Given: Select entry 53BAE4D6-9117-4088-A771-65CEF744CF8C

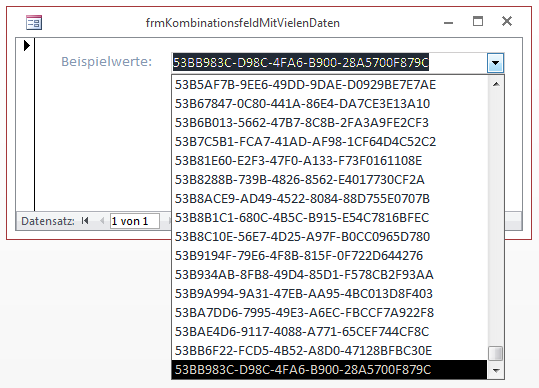Looking at the screenshot, I should (x=329, y=332).
